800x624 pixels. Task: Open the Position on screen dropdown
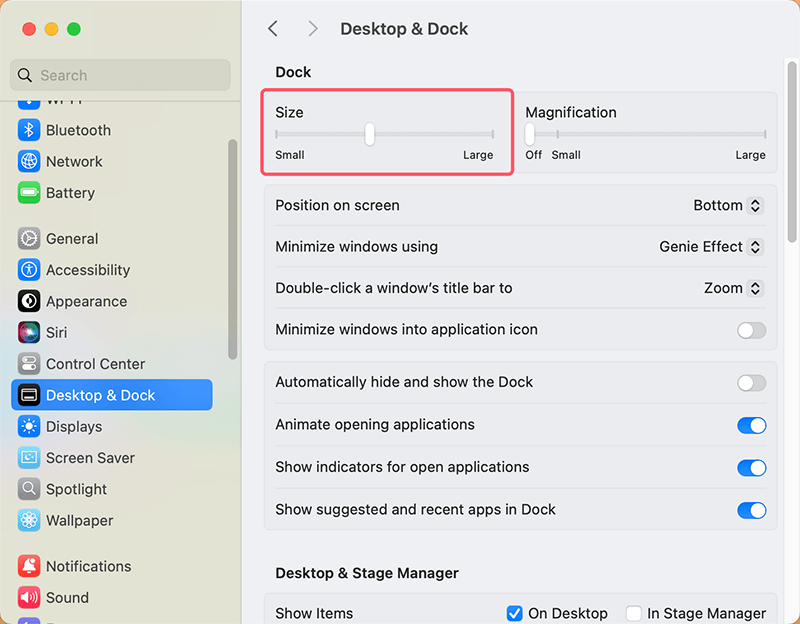click(728, 205)
